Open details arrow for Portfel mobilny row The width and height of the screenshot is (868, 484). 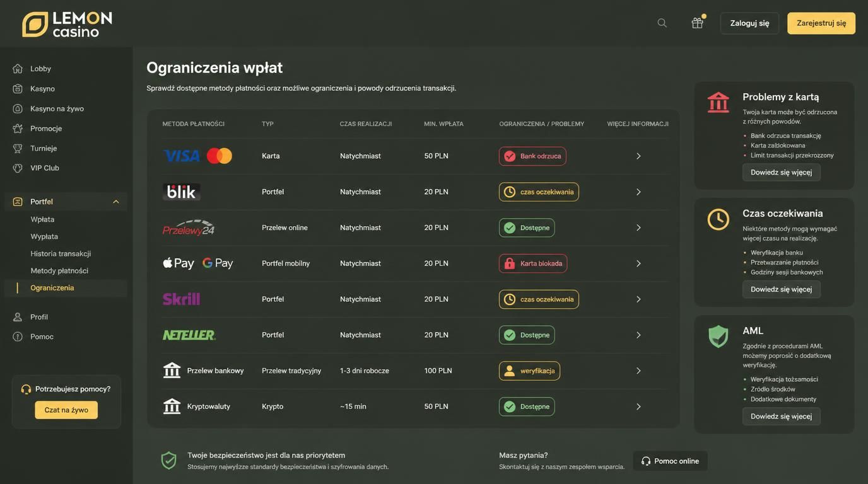point(638,263)
